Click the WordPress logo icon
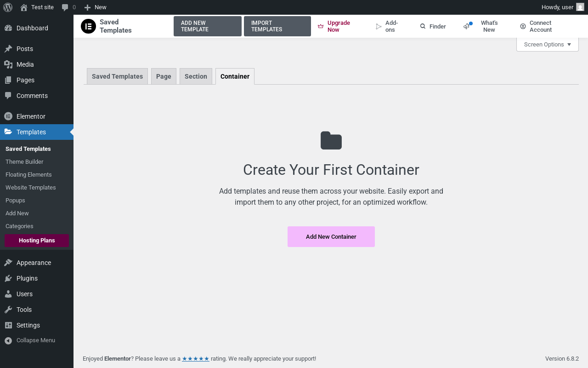588x368 pixels. tap(8, 7)
